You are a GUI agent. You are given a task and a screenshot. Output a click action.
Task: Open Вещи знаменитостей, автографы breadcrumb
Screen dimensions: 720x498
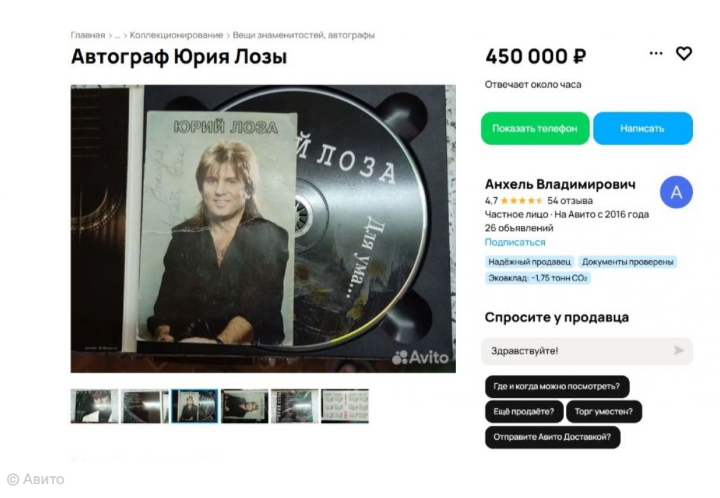tap(304, 35)
